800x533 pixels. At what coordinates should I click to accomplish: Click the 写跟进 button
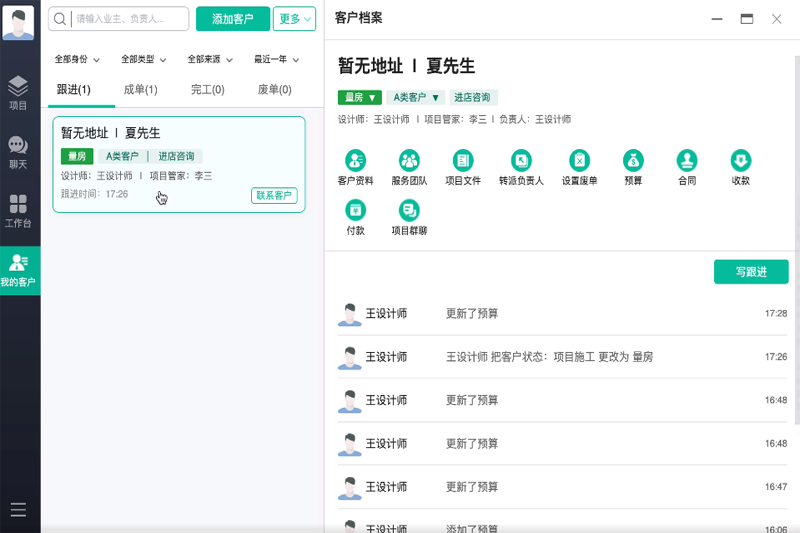click(750, 272)
